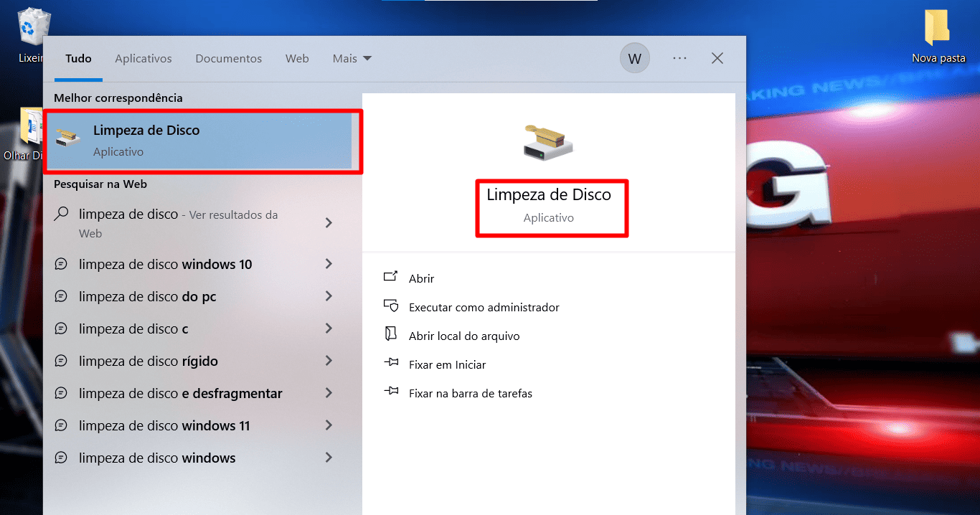This screenshot has height=515, width=980.
Task: Click Abrir to launch Disk Cleanup
Action: click(x=421, y=278)
